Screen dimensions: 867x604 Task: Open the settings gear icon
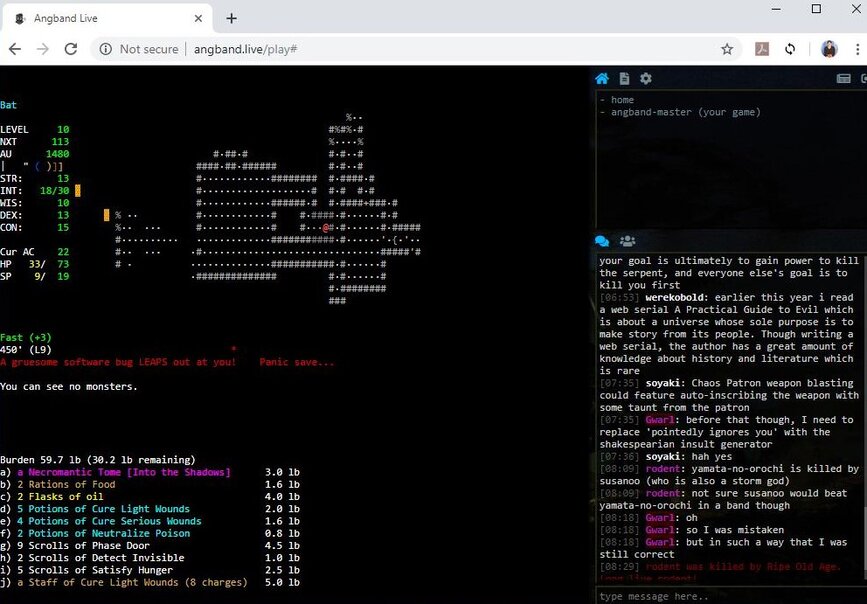[x=646, y=78]
